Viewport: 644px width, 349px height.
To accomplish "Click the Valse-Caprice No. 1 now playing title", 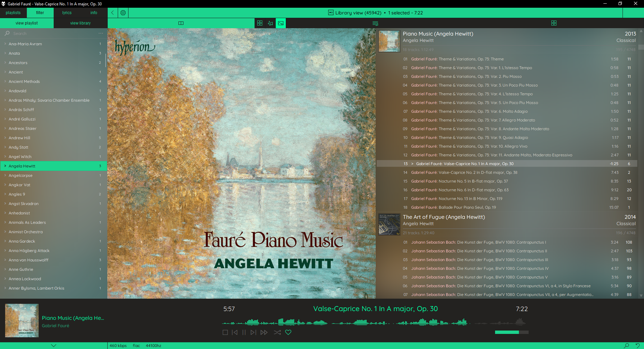I will tap(375, 309).
